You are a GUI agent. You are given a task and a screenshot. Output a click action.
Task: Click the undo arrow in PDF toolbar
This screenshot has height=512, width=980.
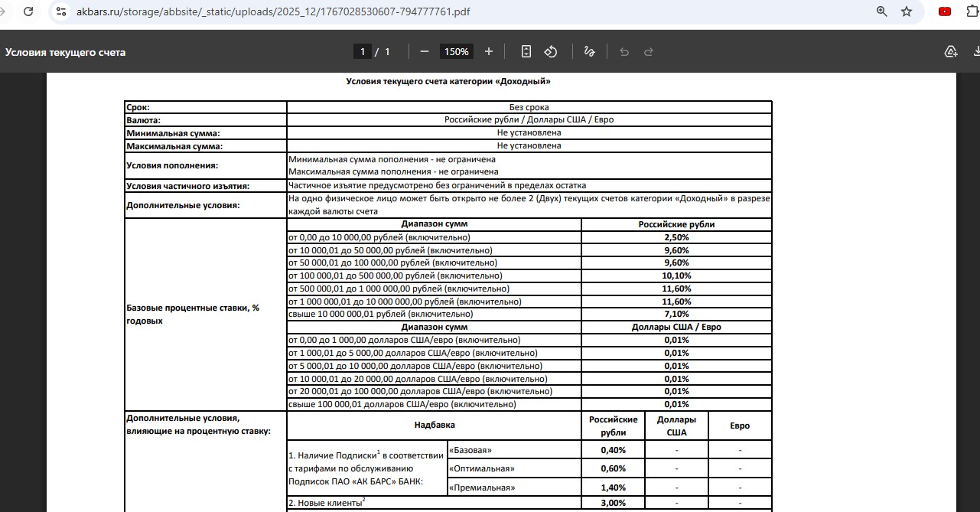tap(624, 51)
